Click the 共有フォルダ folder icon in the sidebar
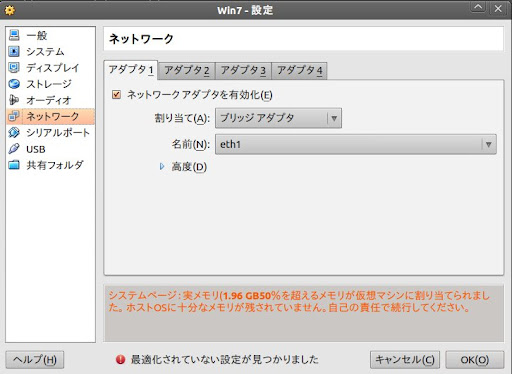The height and width of the screenshot is (374, 512). pyautogui.click(x=14, y=165)
